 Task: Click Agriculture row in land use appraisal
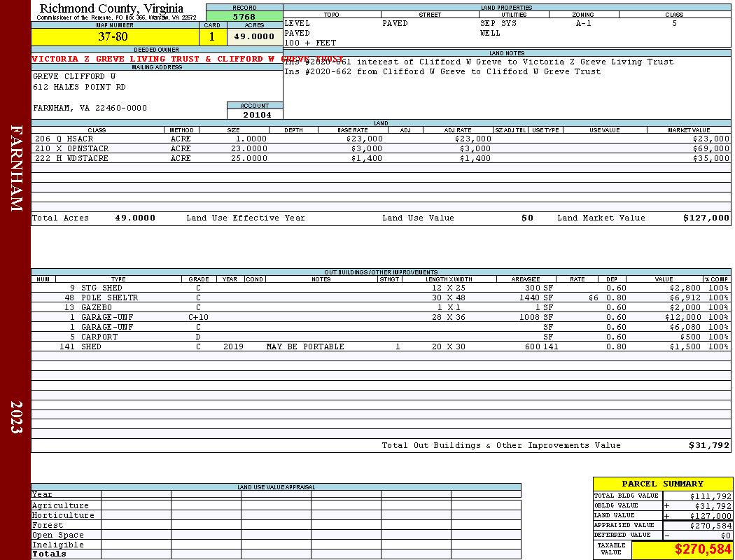276,505
